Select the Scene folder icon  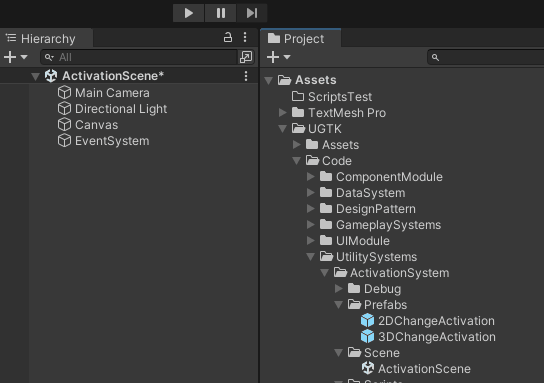coord(354,352)
